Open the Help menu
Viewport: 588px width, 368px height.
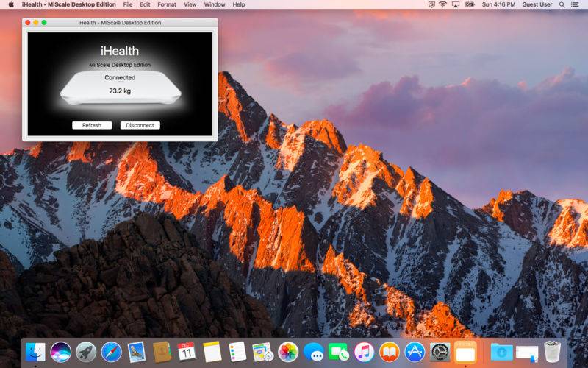pyautogui.click(x=238, y=4)
